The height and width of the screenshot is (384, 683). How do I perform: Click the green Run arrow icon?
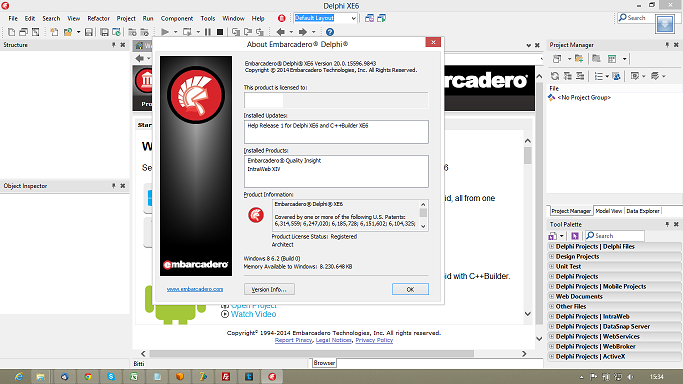165,32
